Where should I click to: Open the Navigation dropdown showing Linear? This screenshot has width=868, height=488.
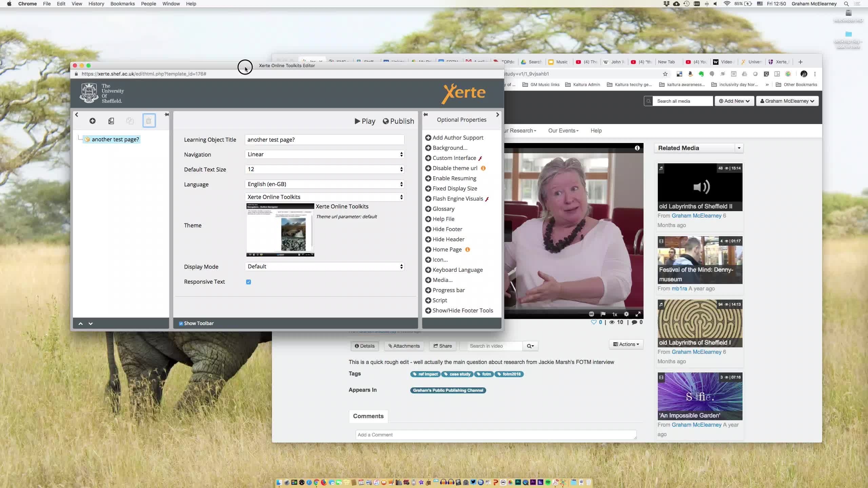click(324, 155)
